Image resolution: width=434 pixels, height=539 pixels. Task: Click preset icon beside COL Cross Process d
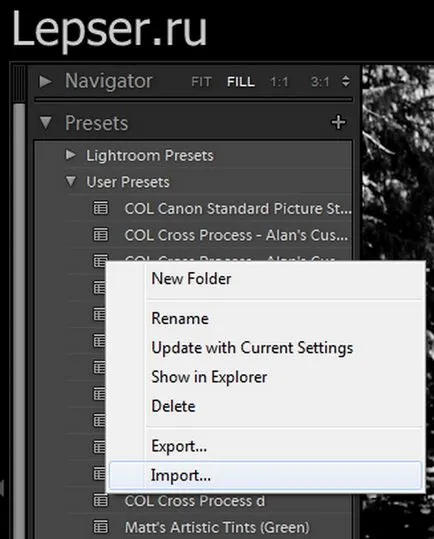(101, 500)
